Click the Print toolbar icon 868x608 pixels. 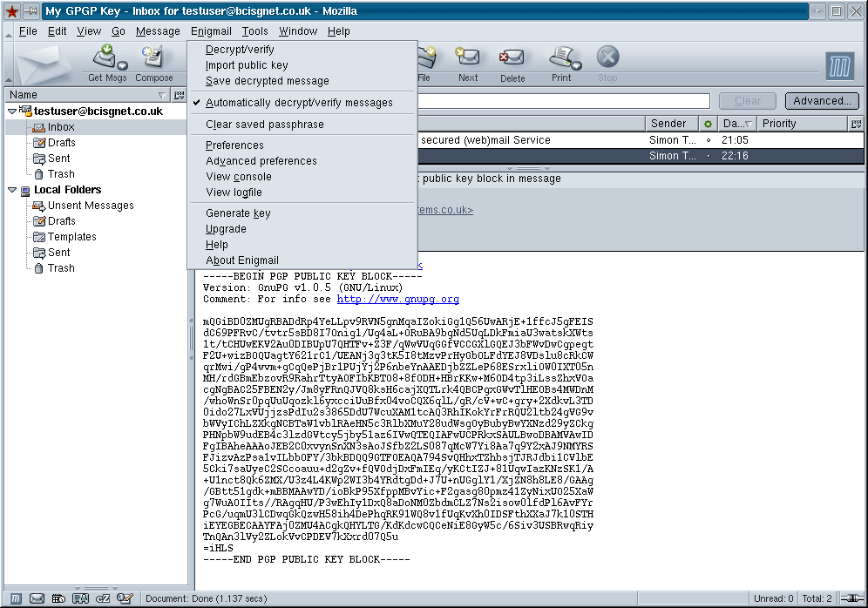point(561,57)
